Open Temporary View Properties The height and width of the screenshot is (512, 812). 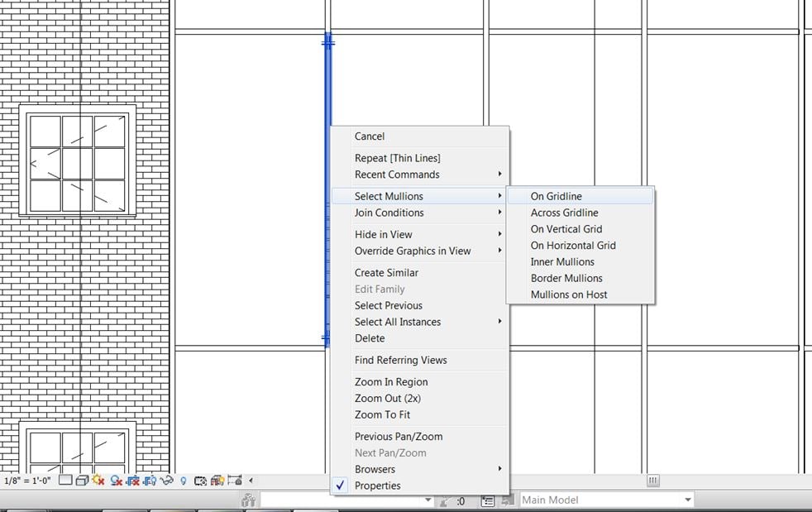pyautogui.click(x=200, y=479)
